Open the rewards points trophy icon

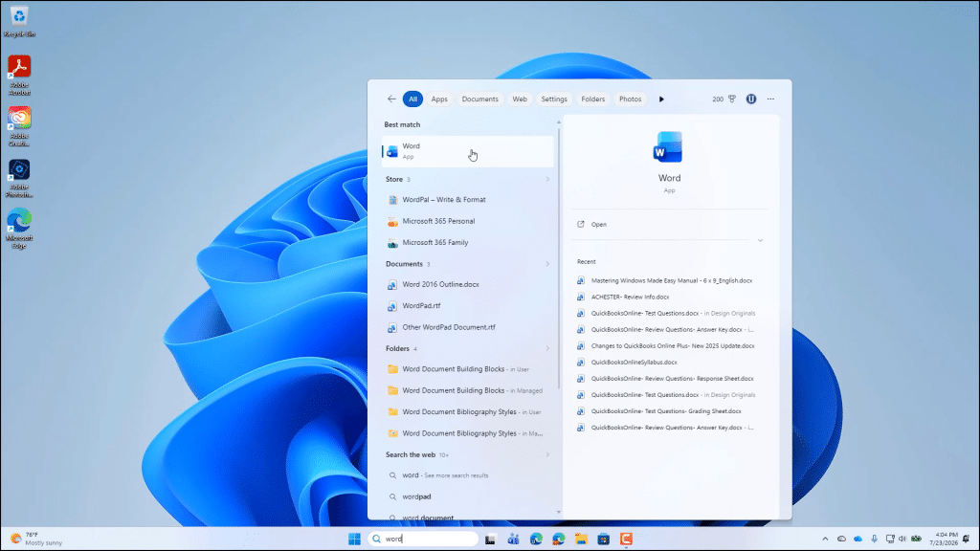(x=732, y=99)
